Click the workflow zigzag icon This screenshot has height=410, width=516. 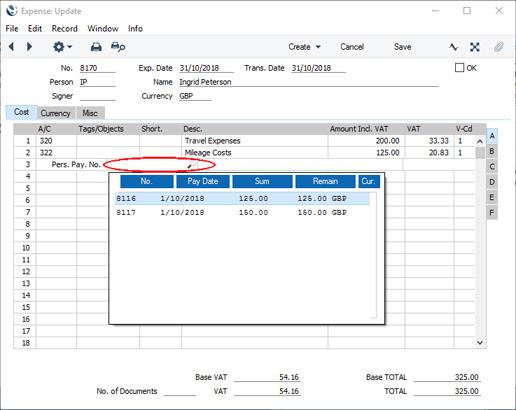(x=453, y=47)
